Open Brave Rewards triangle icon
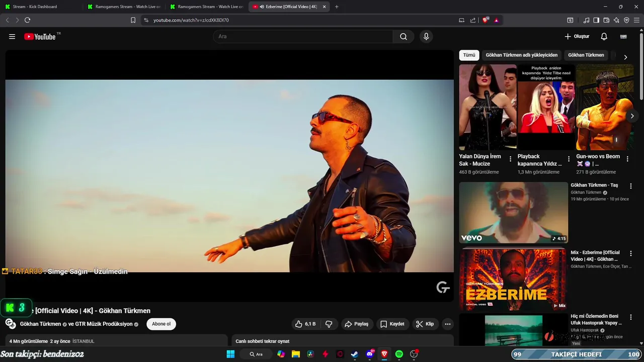 click(x=496, y=20)
